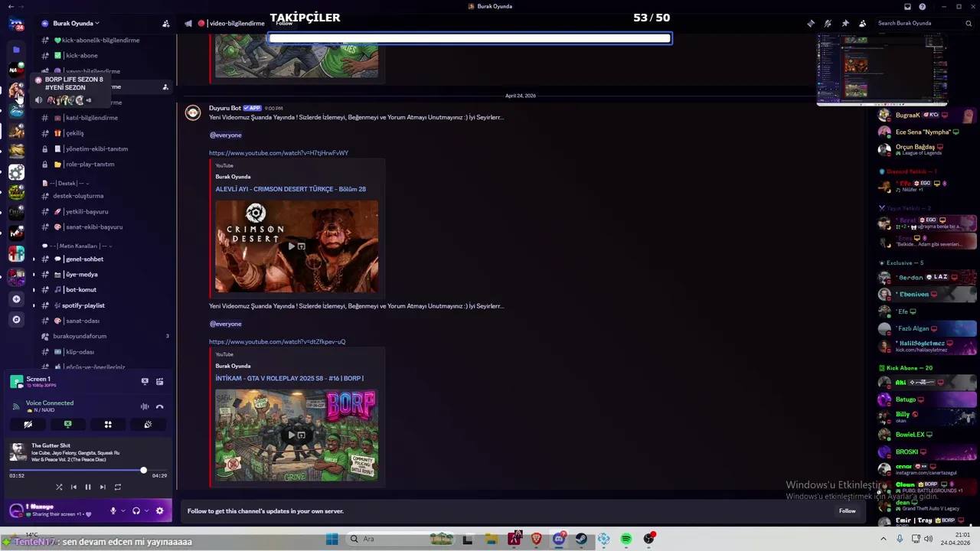Expand threads arrow beside spotify-playlist
Image resolution: width=980 pixels, height=551 pixels.
pyautogui.click(x=33, y=305)
